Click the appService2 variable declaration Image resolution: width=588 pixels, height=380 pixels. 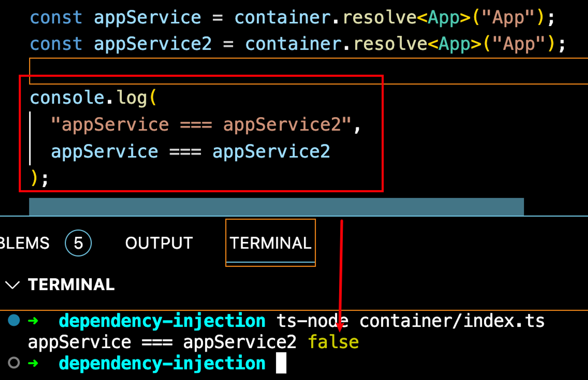tap(152, 44)
